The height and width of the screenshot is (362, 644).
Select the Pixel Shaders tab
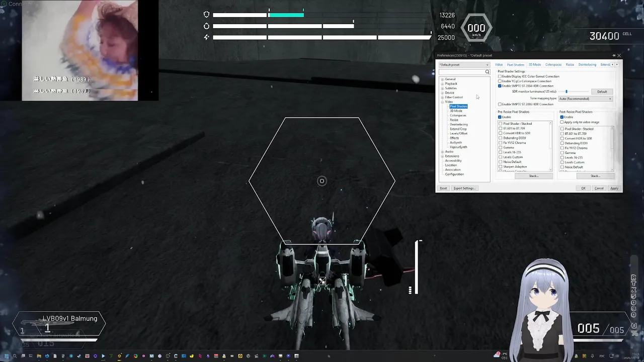(515, 65)
